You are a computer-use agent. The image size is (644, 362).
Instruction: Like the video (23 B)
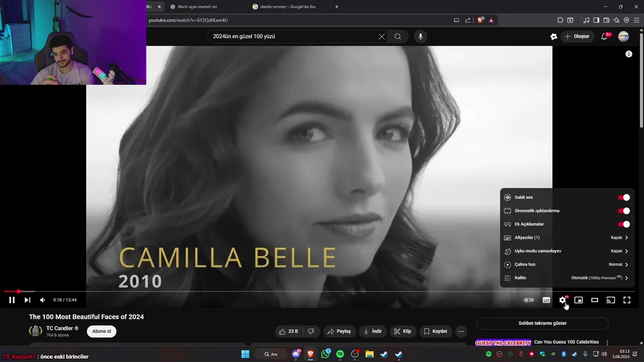(289, 331)
